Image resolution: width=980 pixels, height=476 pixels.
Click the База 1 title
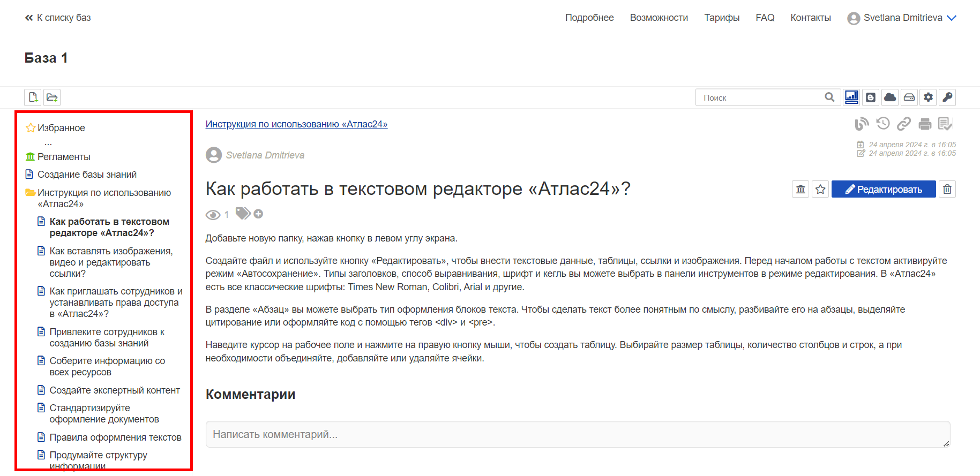pyautogui.click(x=46, y=58)
